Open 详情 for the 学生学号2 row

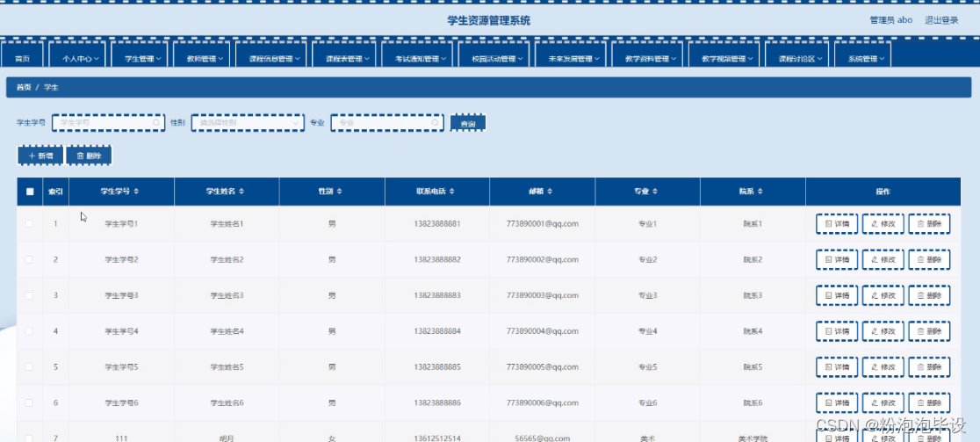[x=836, y=259]
